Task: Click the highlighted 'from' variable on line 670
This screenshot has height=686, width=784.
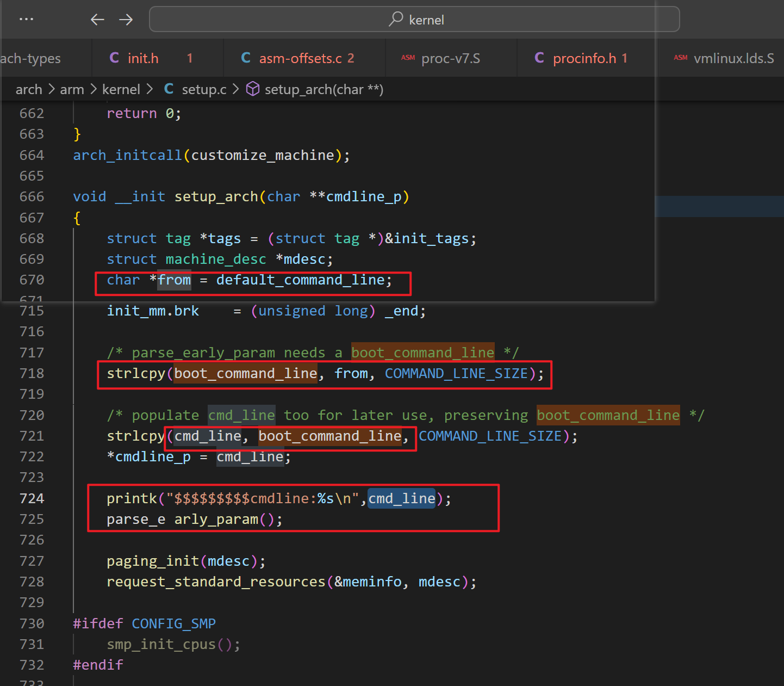Action: [x=175, y=280]
